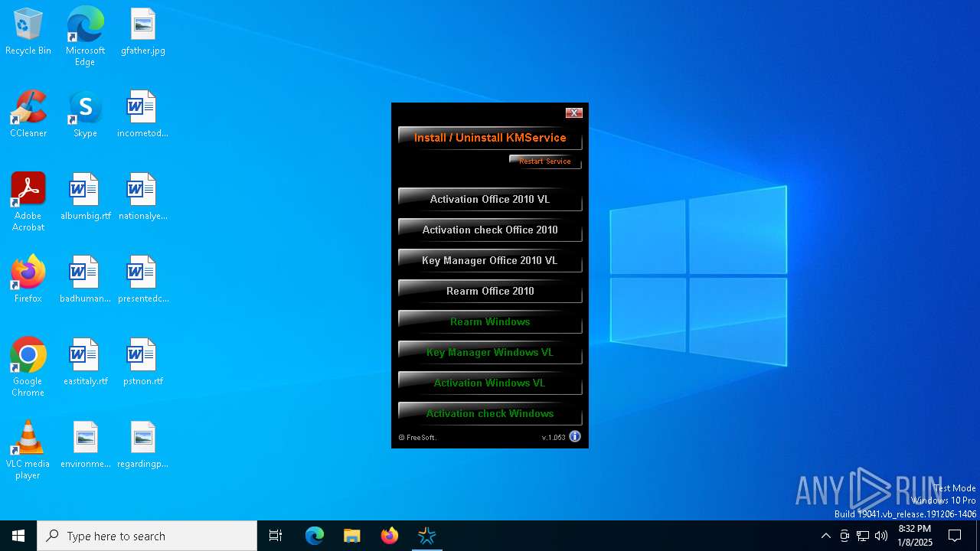Open the notification center icon
980x551 pixels.
[955, 536]
